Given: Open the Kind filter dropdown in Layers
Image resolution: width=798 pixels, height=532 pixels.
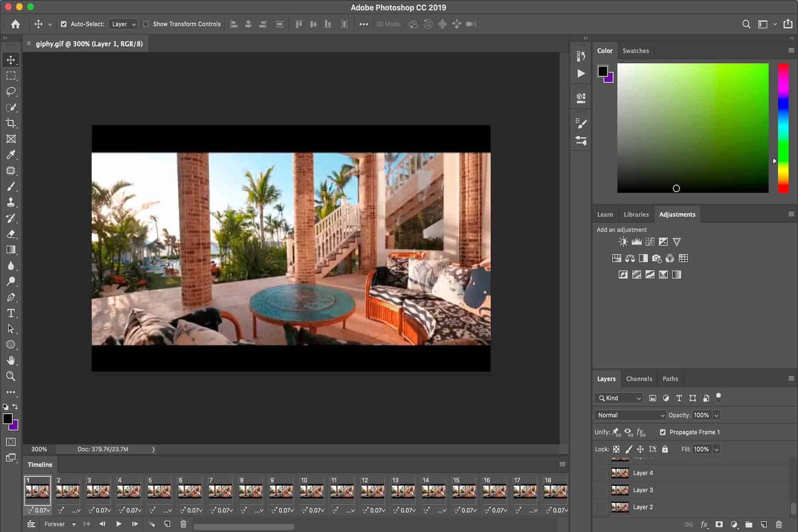Looking at the screenshot, I should coord(618,398).
